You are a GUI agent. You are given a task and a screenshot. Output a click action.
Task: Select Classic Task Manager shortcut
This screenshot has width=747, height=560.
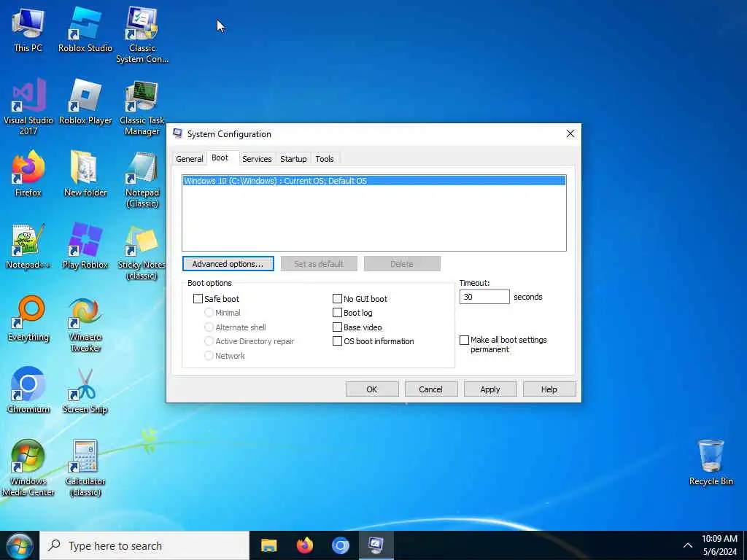(142, 108)
